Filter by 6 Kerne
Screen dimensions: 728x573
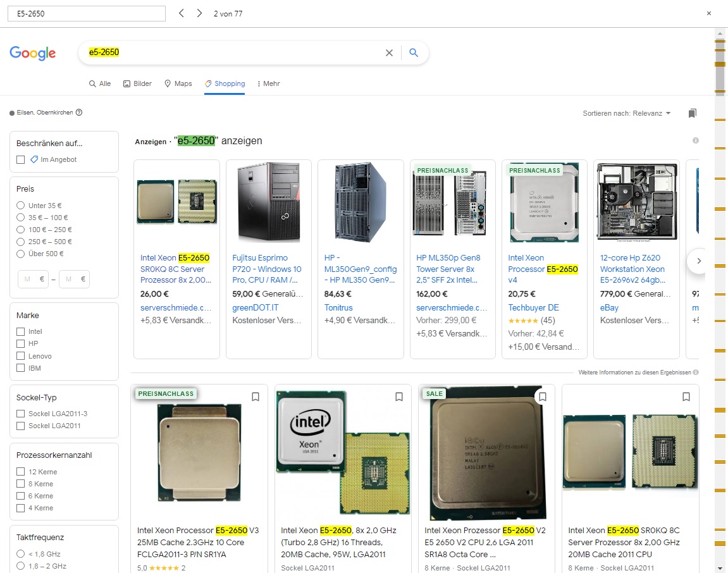20,495
